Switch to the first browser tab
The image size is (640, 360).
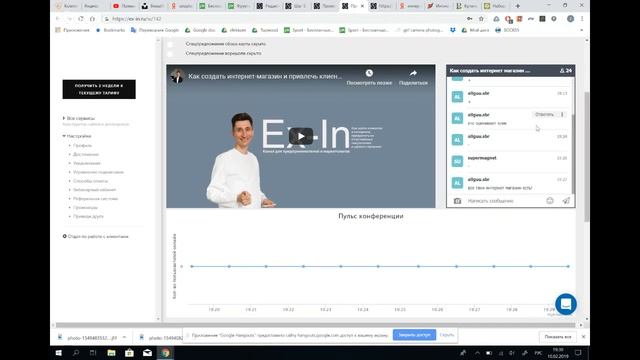[66, 6]
